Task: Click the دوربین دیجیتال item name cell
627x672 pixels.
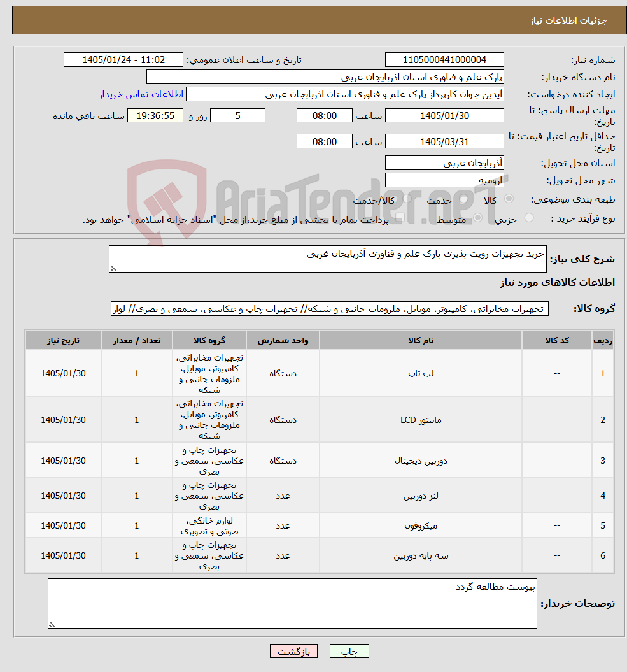Action: click(x=421, y=461)
